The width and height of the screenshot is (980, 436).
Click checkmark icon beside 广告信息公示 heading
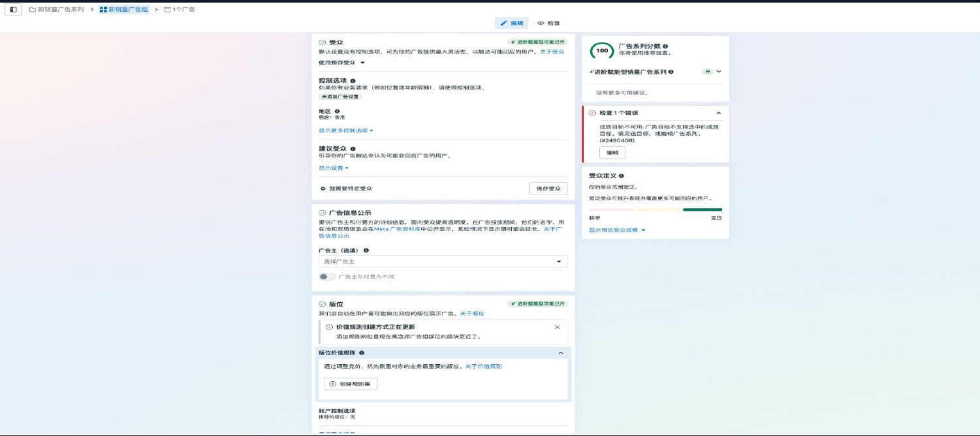(x=322, y=213)
